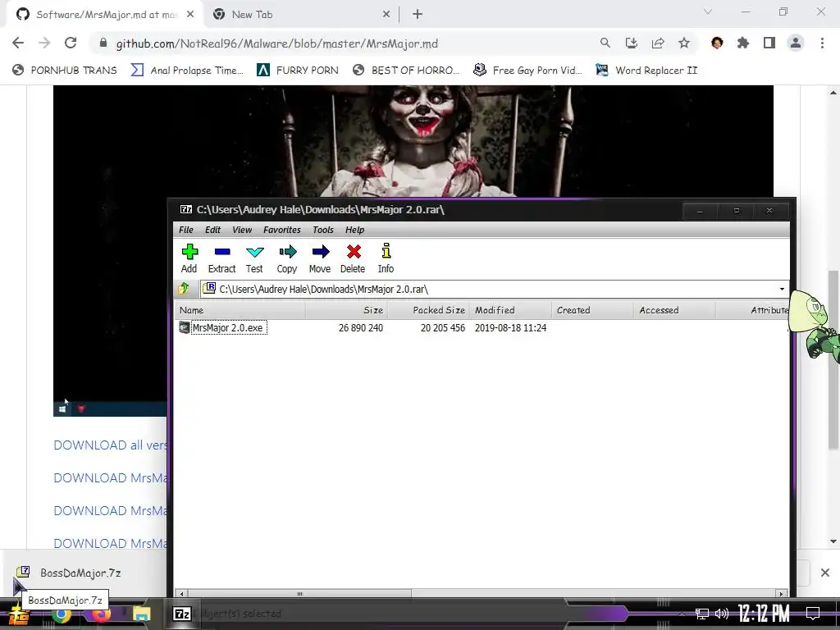The height and width of the screenshot is (630, 840).
Task: Open the 7-Zip Tools menu
Action: 323,230
